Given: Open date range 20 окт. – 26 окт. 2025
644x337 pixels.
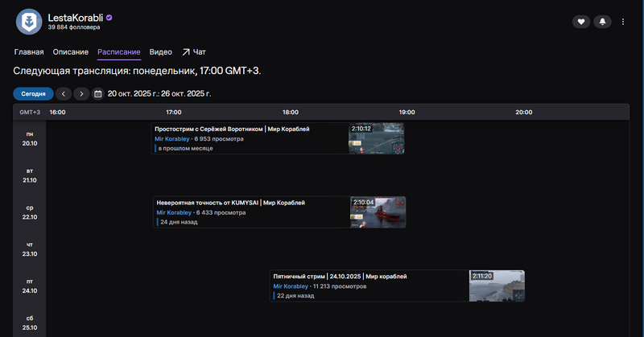Looking at the screenshot, I should (159, 93).
